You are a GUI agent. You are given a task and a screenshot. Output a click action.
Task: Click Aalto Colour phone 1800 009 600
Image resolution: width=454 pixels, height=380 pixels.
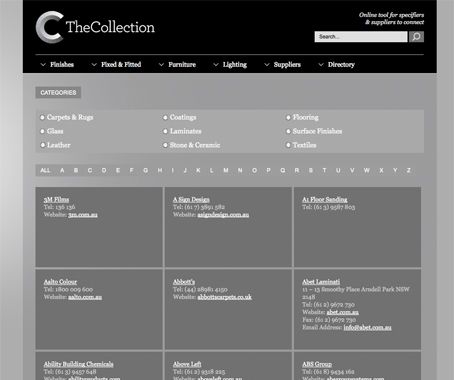coord(74,290)
